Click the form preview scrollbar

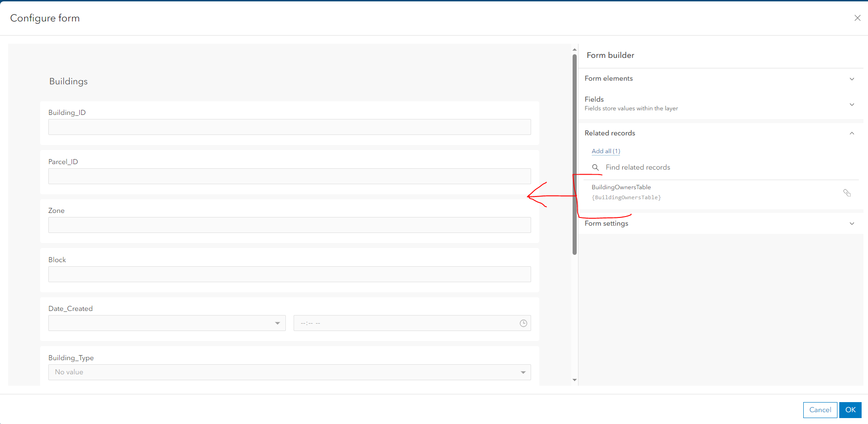coord(574,150)
